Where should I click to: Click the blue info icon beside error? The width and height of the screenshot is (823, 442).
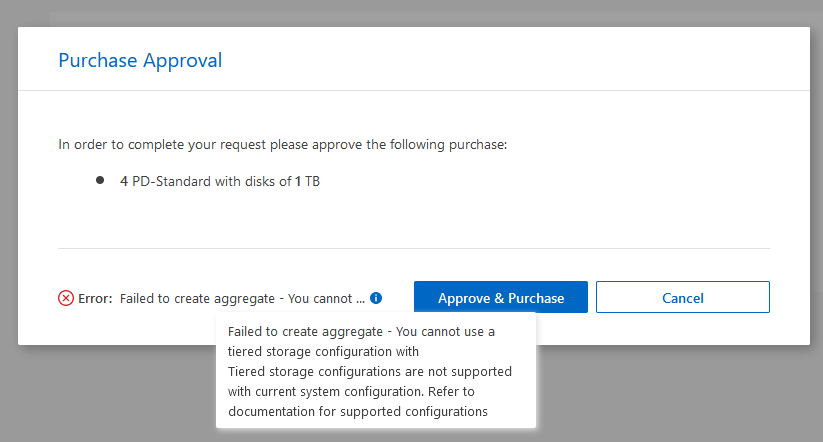tap(376, 298)
